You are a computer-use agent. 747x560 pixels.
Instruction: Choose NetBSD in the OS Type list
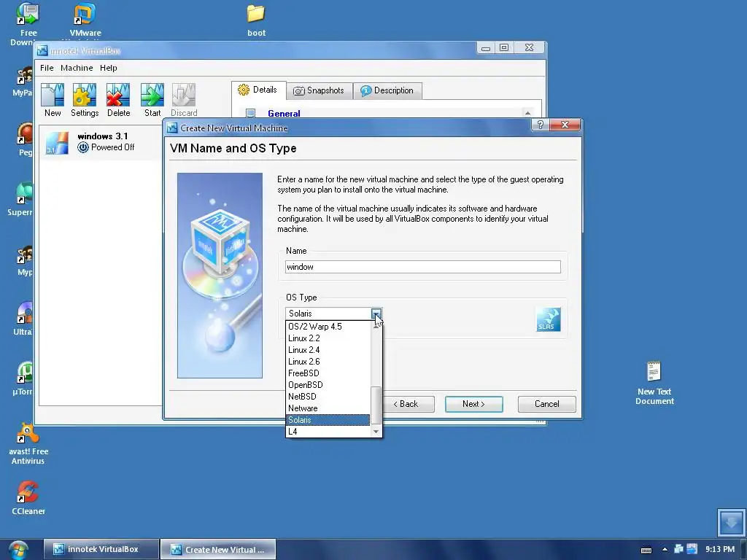(x=328, y=397)
